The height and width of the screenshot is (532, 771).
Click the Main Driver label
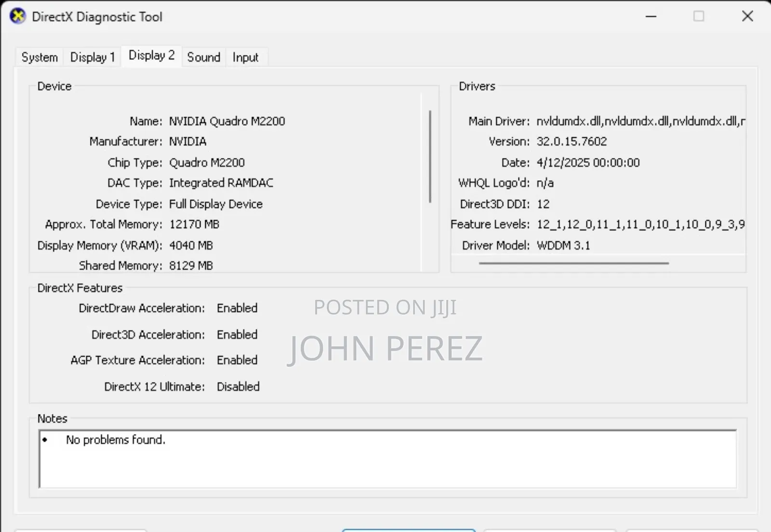[499, 121]
